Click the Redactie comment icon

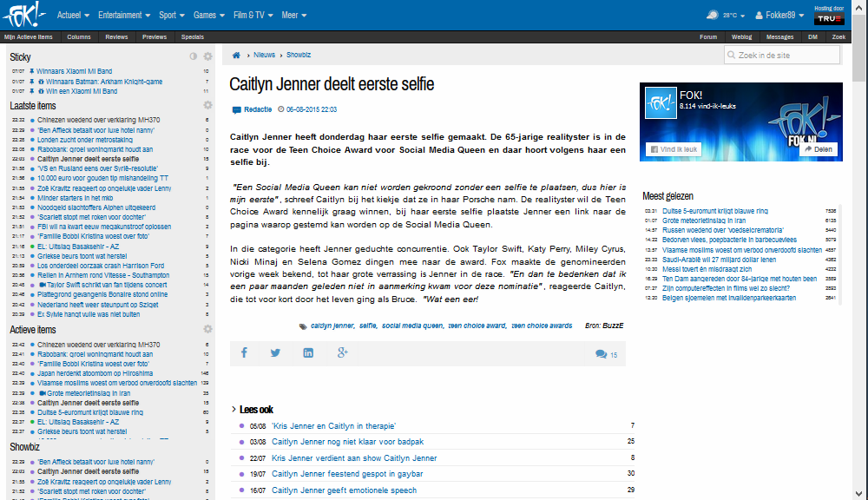click(x=236, y=109)
